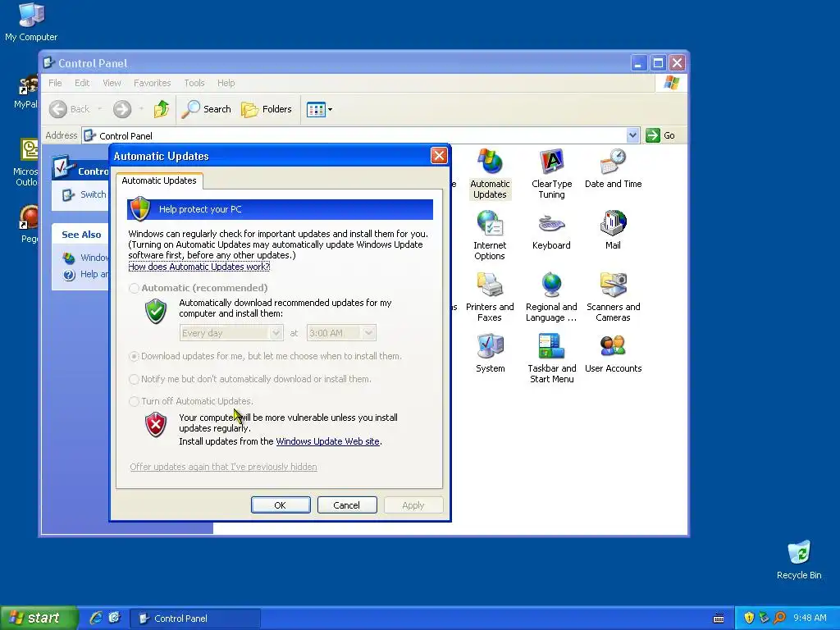Click the Address bar field
The width and height of the screenshot is (840, 630).
354,135
